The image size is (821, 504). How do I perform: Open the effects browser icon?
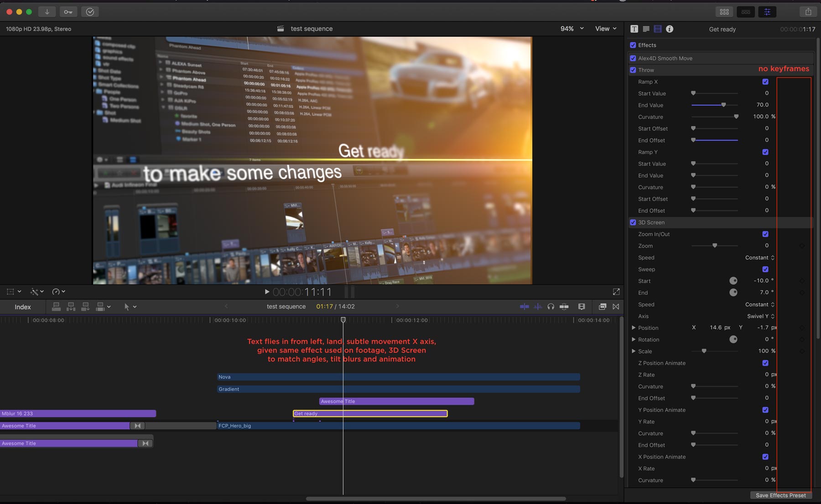(x=603, y=307)
